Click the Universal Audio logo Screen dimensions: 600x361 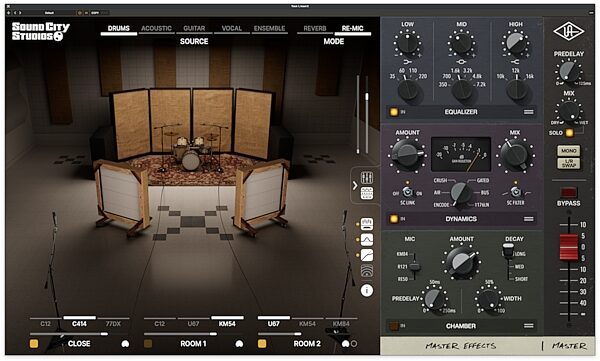(x=568, y=31)
